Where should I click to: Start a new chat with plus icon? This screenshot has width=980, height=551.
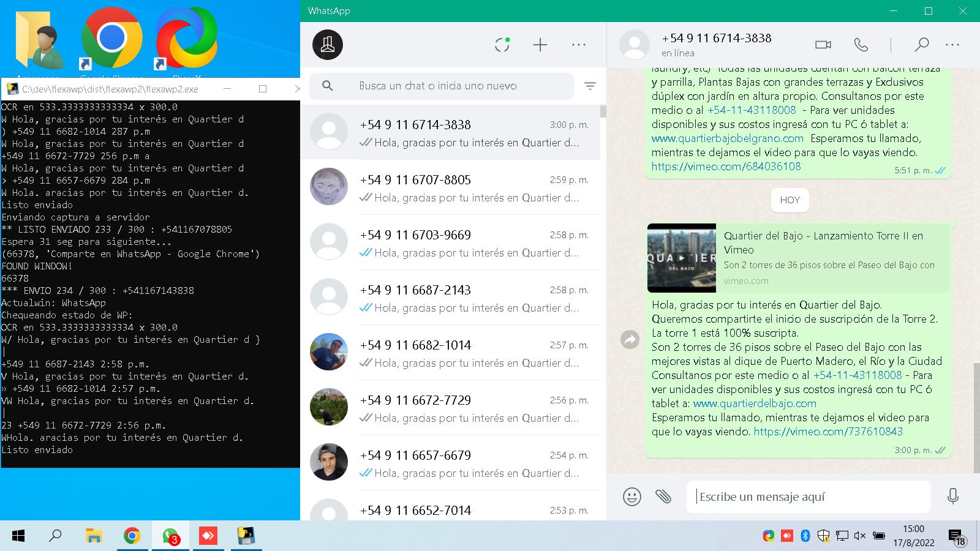click(x=540, y=45)
